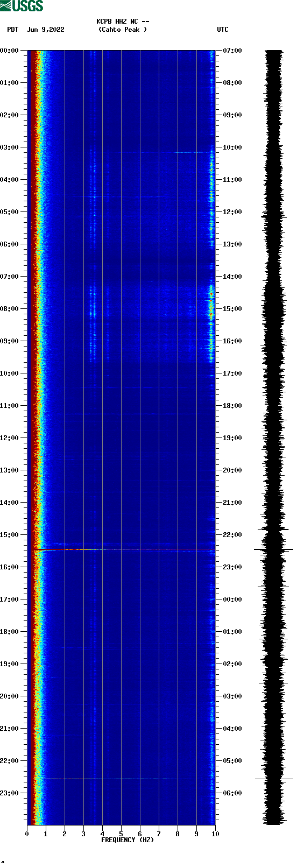Click the 17:00 UTC time label

[232, 373]
